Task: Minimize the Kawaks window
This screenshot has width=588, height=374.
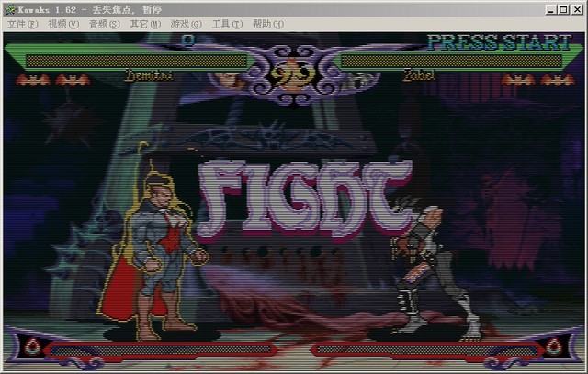Action: coord(550,10)
